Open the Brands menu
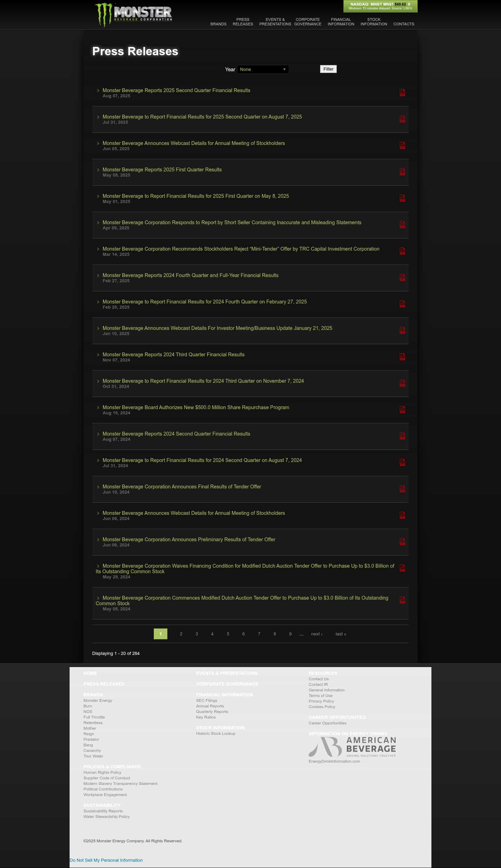The image size is (501, 868). pos(218,24)
